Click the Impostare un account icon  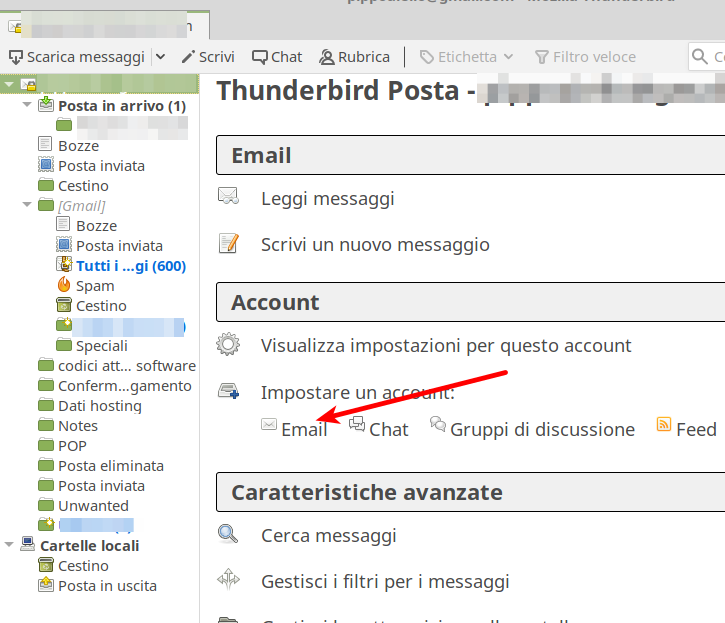click(x=228, y=391)
